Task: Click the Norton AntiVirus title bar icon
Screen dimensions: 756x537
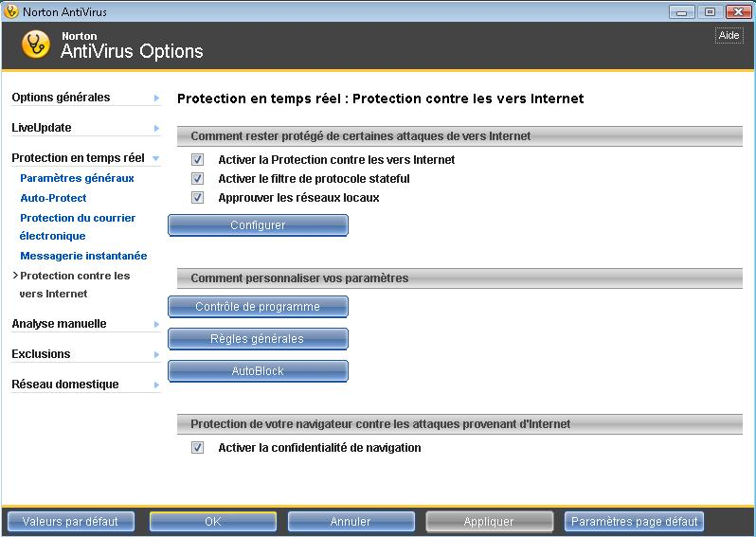Action: [x=11, y=11]
